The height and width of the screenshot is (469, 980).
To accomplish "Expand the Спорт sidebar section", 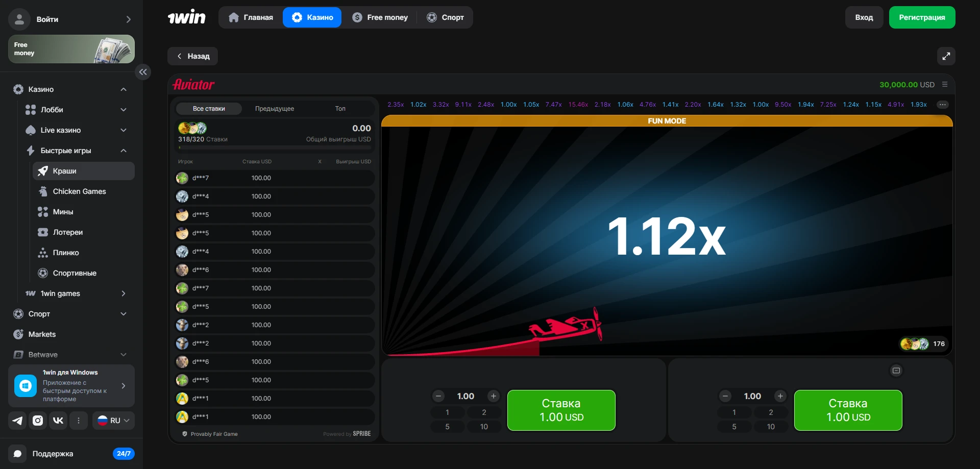I will [124, 314].
